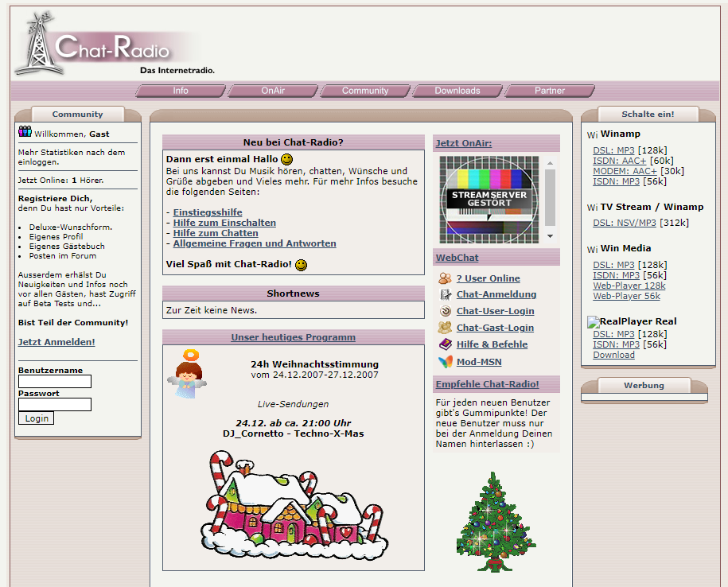The width and height of the screenshot is (728, 587).
Task: Open the Downloads navigation tab
Action: click(457, 91)
